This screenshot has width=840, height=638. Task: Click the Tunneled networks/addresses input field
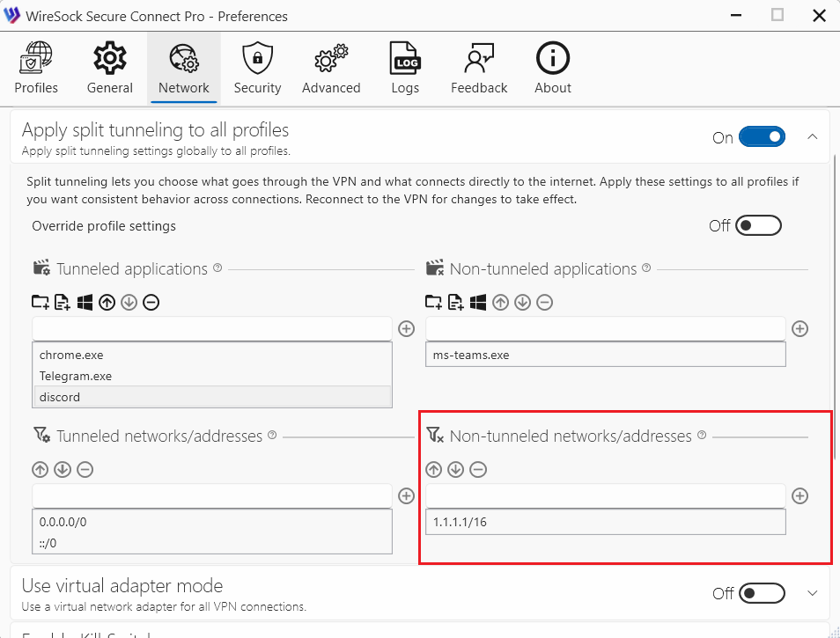(211, 495)
